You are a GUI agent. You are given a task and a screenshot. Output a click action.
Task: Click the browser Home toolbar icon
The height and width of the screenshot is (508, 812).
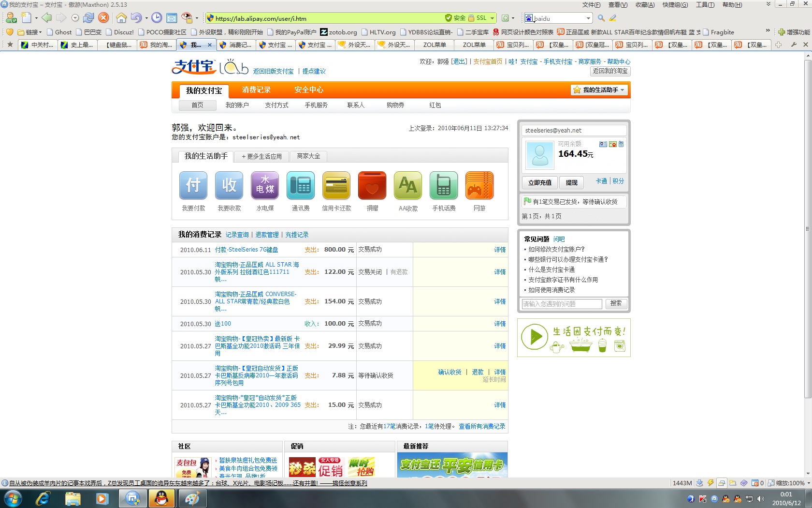pos(121,18)
